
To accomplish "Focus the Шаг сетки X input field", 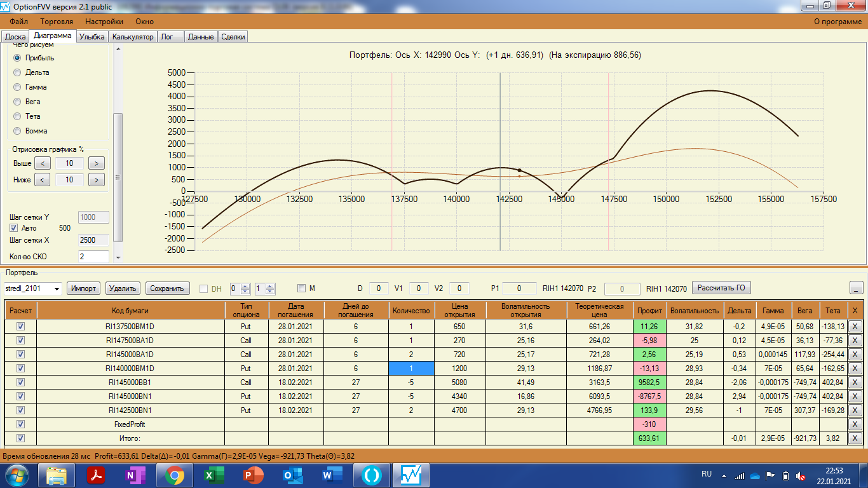I will (x=93, y=240).
